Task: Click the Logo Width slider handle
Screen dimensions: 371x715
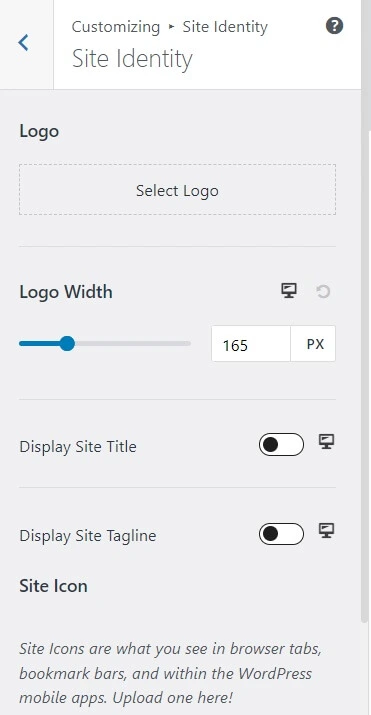Action: point(67,343)
